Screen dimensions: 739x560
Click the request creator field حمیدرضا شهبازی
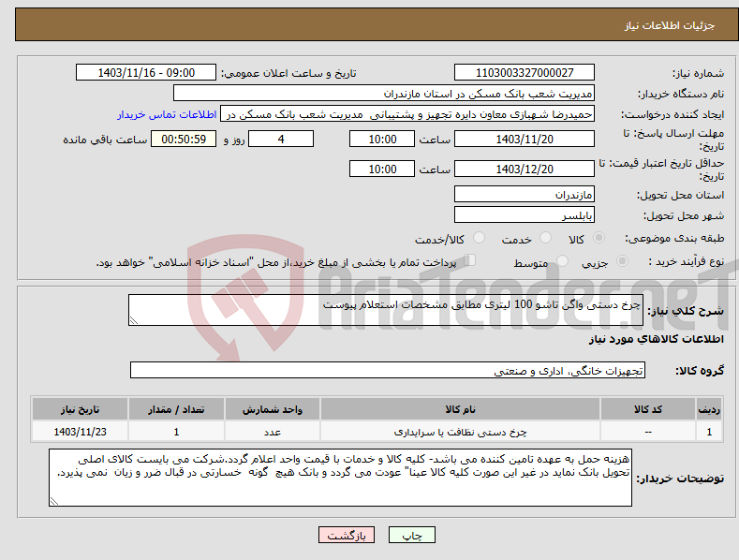407,114
